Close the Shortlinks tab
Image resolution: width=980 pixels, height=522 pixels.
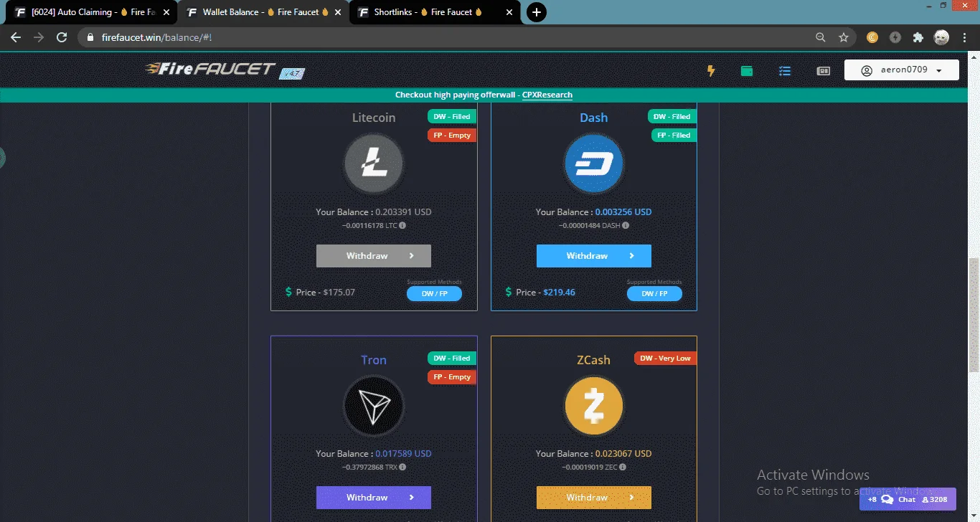(x=509, y=12)
